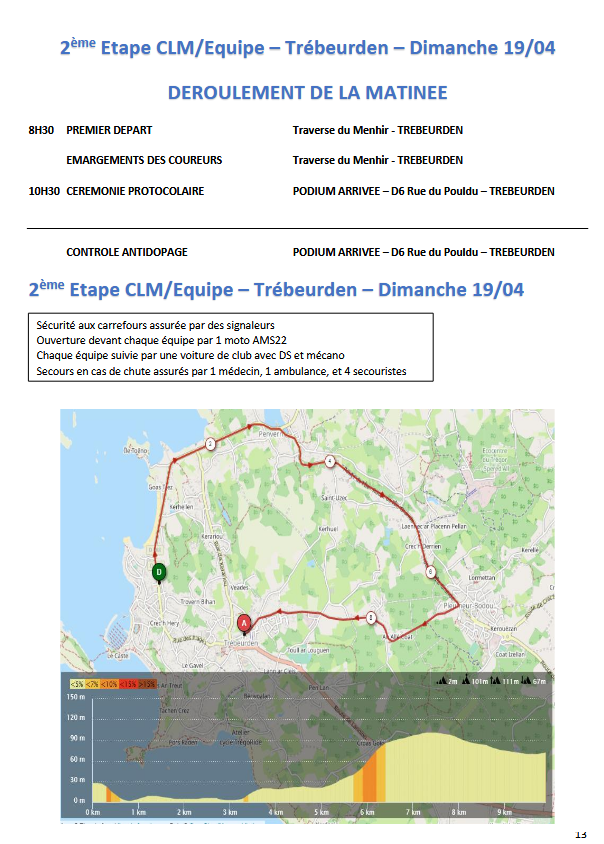The height and width of the screenshot is (844, 604).
Task: Click the DEROULEMENT DE LA MATINEE heading
Action: click(307, 93)
